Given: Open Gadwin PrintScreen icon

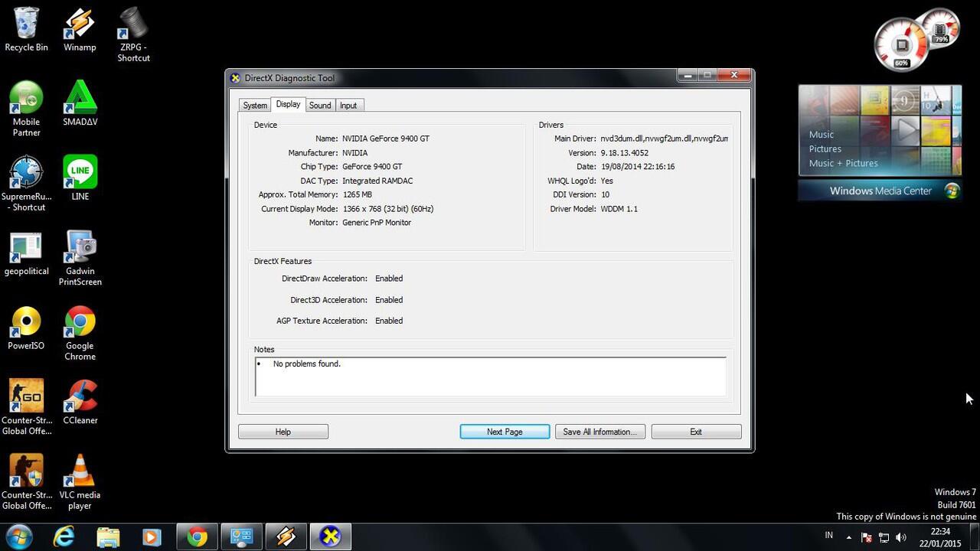Looking at the screenshot, I should [x=80, y=258].
